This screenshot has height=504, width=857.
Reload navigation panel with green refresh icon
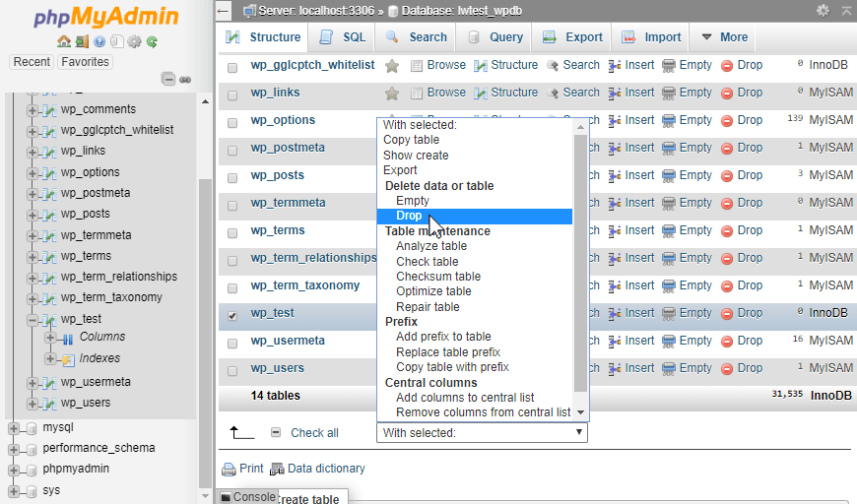pyautogui.click(x=152, y=41)
